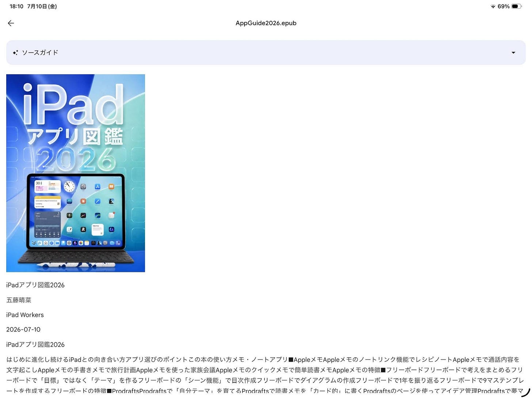
Task: Tap the 18:10 clock in status bar
Action: pos(16,6)
